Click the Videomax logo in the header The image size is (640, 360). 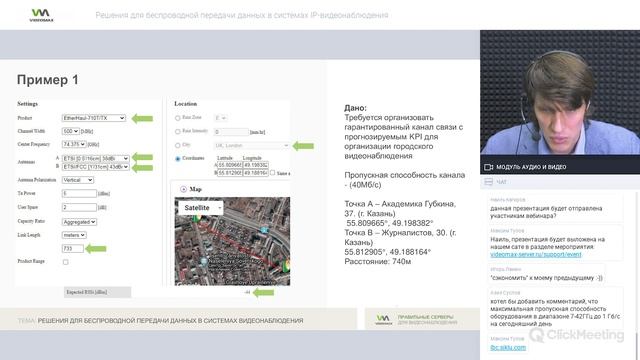[x=41, y=15]
